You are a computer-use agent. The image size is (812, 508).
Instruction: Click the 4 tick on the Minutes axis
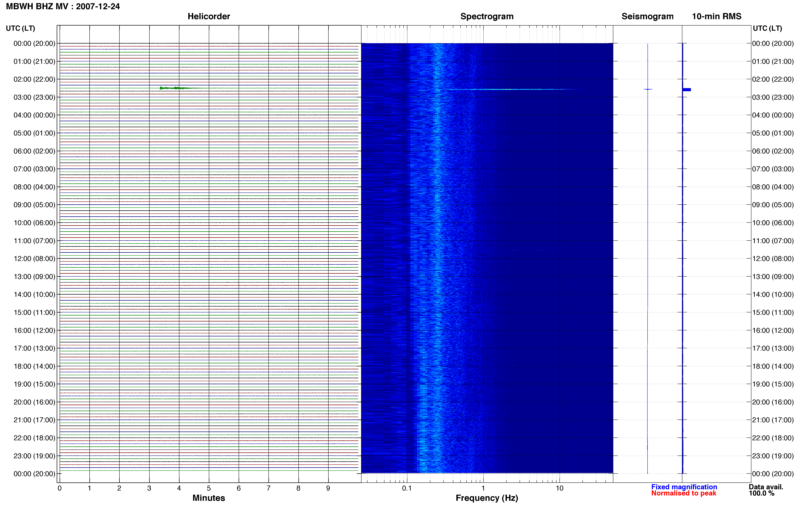[x=179, y=488]
